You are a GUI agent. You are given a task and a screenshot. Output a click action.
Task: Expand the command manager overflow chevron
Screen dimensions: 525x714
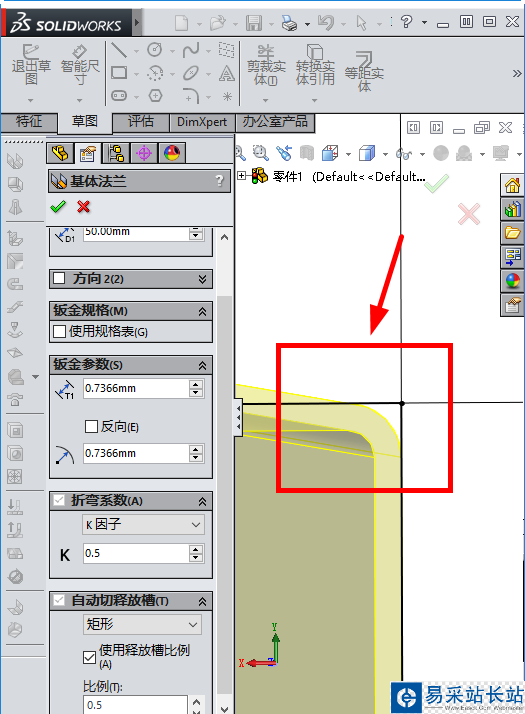point(516,73)
